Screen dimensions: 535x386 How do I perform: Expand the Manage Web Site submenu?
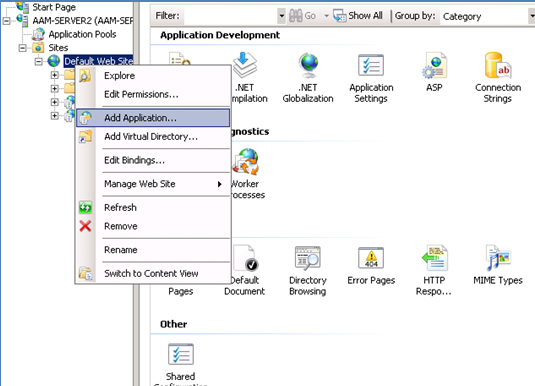(x=153, y=184)
